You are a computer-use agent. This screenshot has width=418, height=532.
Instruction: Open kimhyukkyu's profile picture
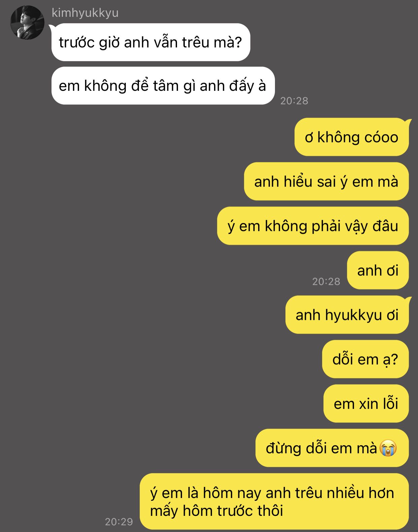pos(27,23)
